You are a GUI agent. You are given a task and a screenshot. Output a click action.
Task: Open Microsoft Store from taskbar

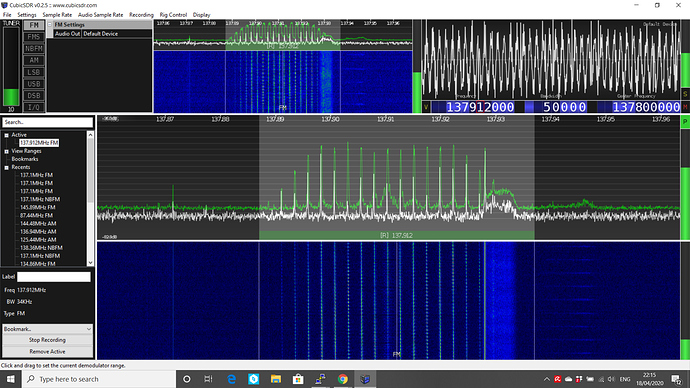(298, 379)
